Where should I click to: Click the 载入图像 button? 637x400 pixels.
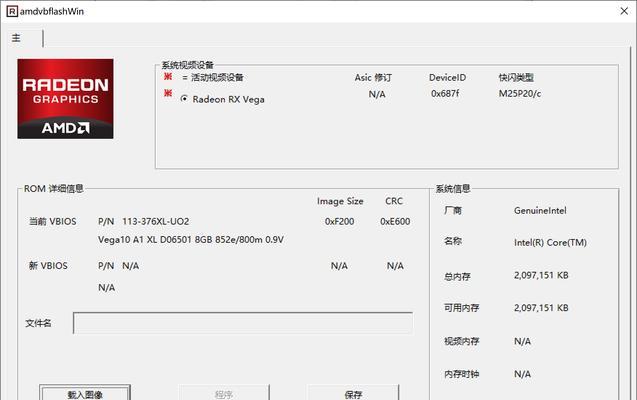pos(85,393)
